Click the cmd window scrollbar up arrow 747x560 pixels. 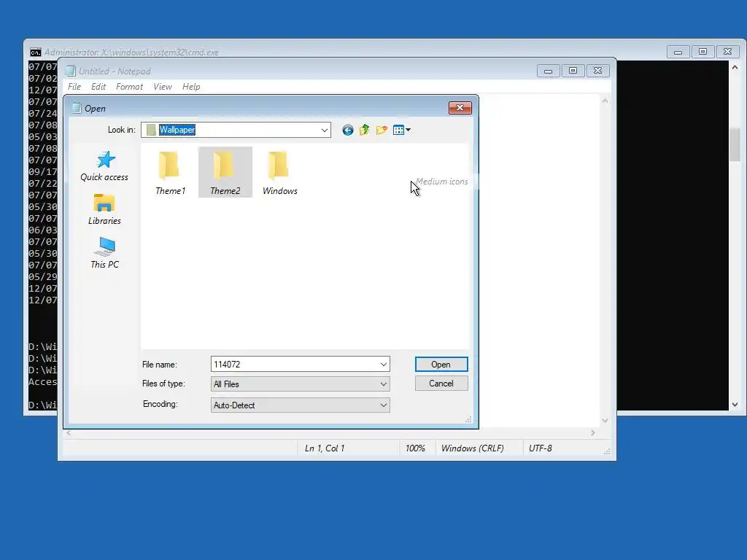pos(735,67)
